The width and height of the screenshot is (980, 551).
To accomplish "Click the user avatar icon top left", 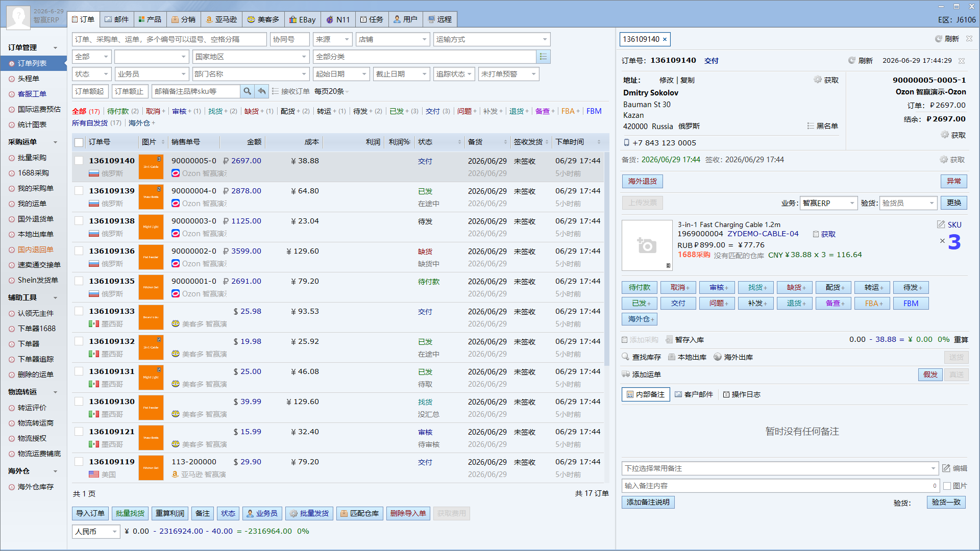I will pyautogui.click(x=18, y=18).
